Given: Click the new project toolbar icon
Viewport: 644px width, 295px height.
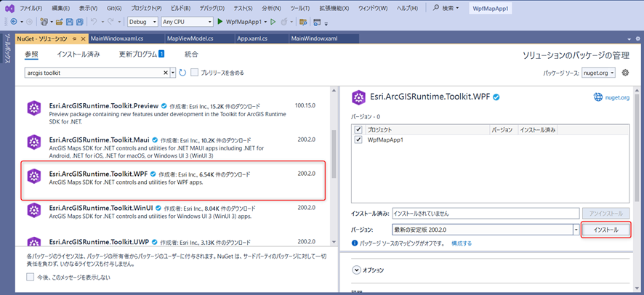Looking at the screenshot, I should [44, 22].
